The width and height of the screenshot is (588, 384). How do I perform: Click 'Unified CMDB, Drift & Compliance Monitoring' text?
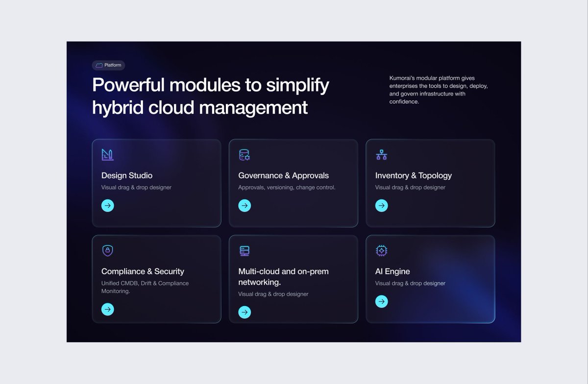point(145,287)
